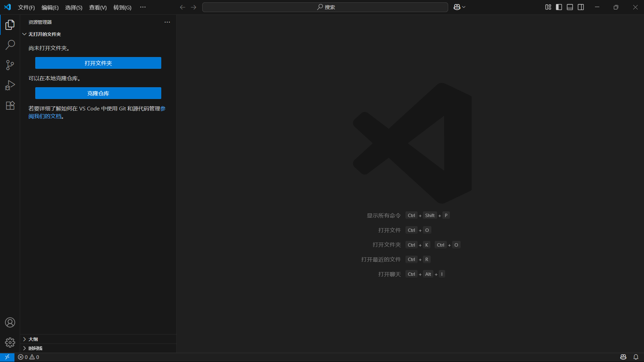Minimize the VS Code window
The height and width of the screenshot is (362, 644).
[597, 7]
